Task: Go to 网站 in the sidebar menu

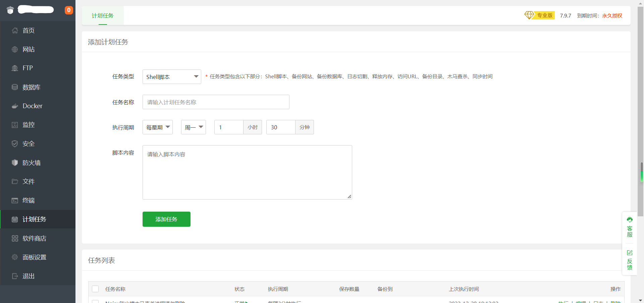Action: pos(29,49)
